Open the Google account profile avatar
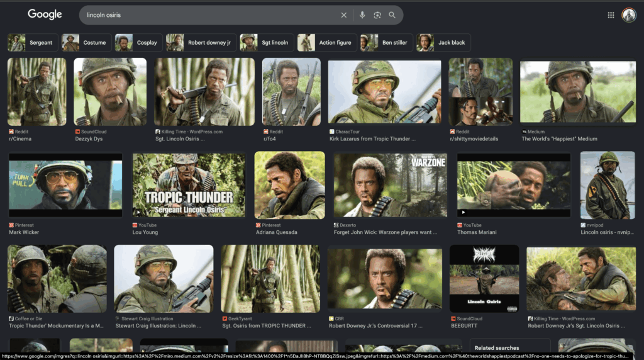This screenshot has height=360, width=644. click(x=629, y=15)
